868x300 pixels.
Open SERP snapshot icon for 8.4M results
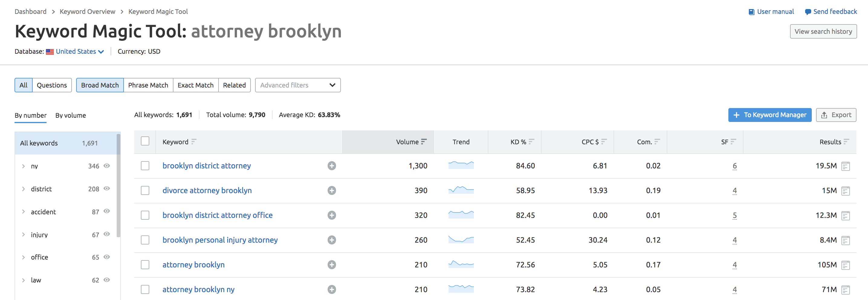[x=845, y=241]
